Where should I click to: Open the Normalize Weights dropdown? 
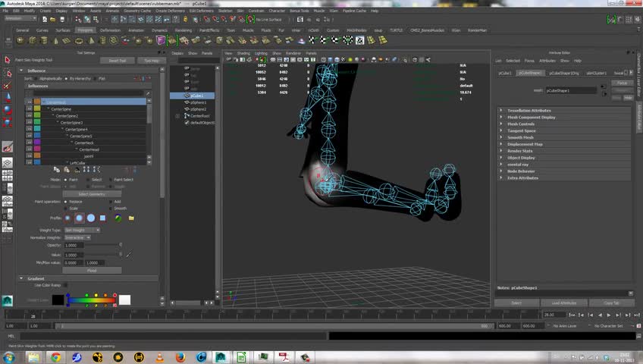[x=77, y=237]
